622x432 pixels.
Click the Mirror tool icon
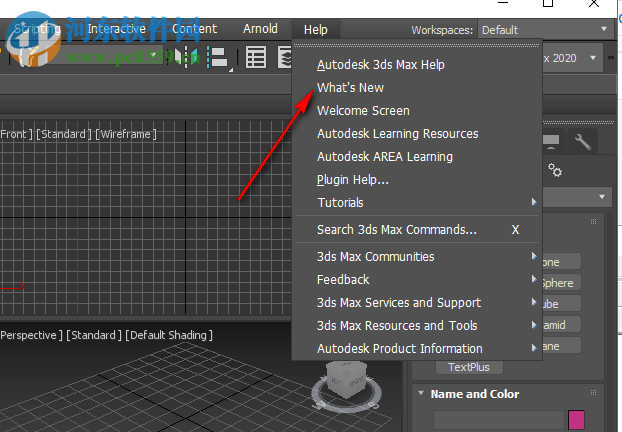coord(186,57)
